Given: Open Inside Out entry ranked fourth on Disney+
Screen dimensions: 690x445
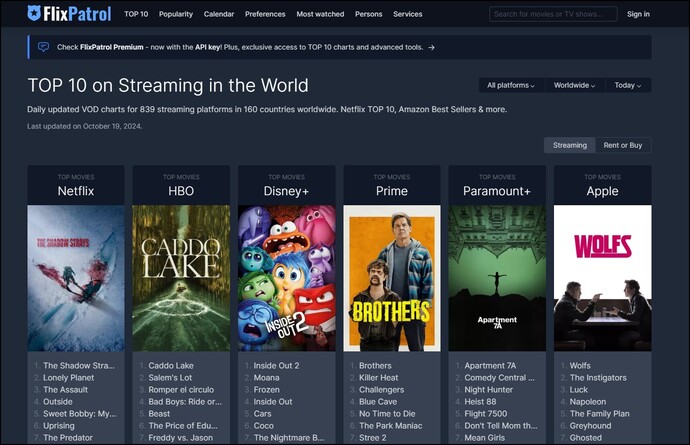Looking at the screenshot, I should [x=273, y=401].
